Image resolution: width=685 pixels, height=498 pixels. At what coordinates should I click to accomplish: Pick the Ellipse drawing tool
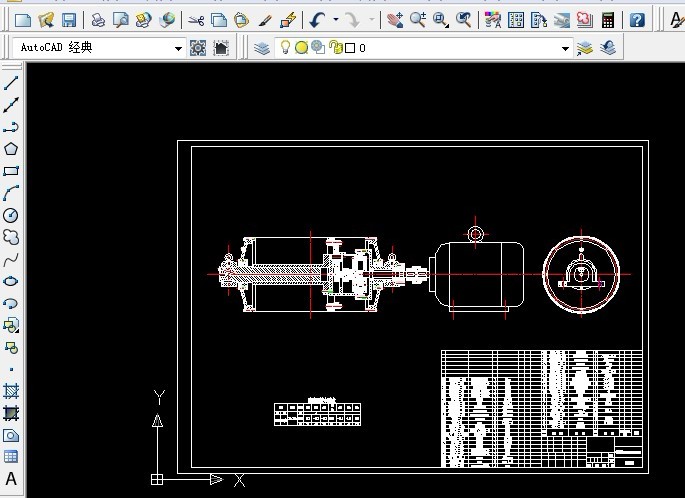click(x=11, y=281)
